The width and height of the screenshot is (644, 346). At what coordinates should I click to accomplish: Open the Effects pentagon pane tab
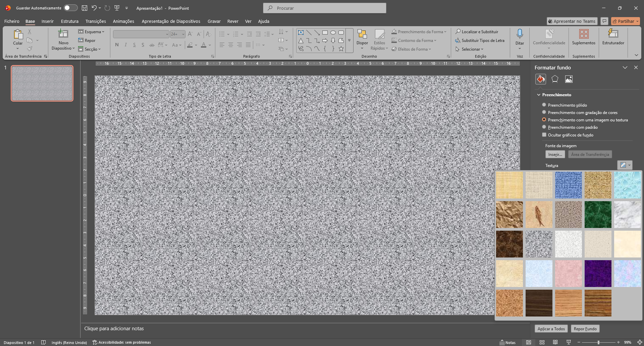(555, 79)
